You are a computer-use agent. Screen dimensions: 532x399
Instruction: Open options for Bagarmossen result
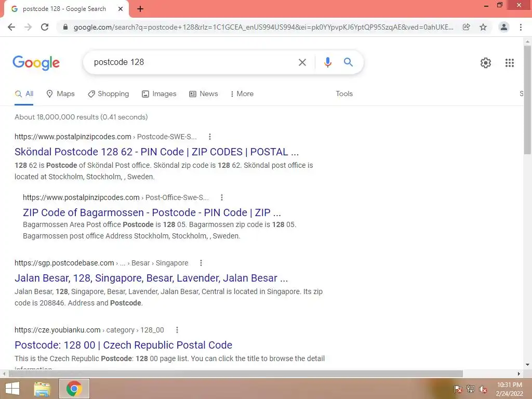pos(221,197)
